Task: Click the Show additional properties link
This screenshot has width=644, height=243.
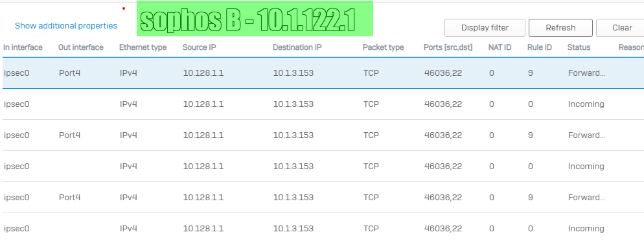Action: (x=66, y=26)
